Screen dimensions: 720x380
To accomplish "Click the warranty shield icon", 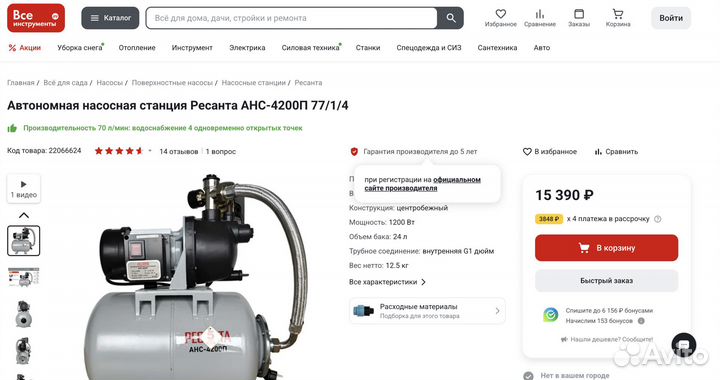I will (354, 151).
